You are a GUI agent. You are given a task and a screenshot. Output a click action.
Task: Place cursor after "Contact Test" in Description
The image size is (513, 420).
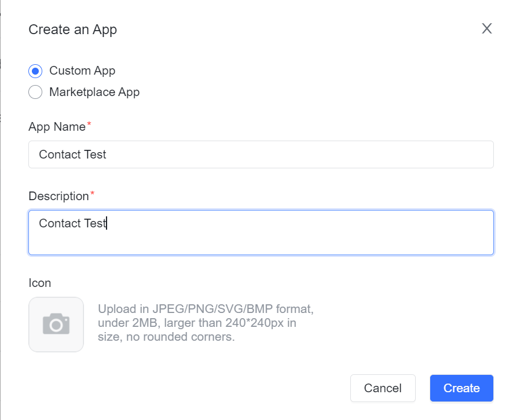[x=107, y=223]
